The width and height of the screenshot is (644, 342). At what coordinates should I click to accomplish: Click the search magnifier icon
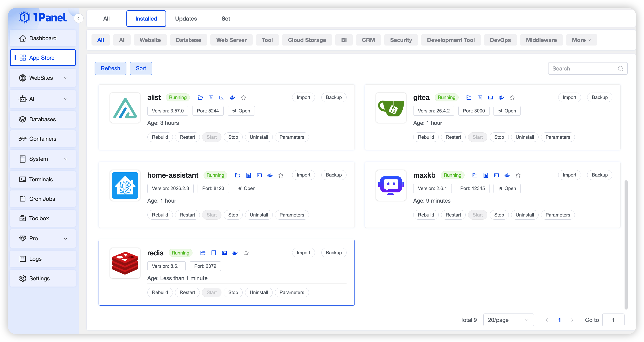click(620, 68)
